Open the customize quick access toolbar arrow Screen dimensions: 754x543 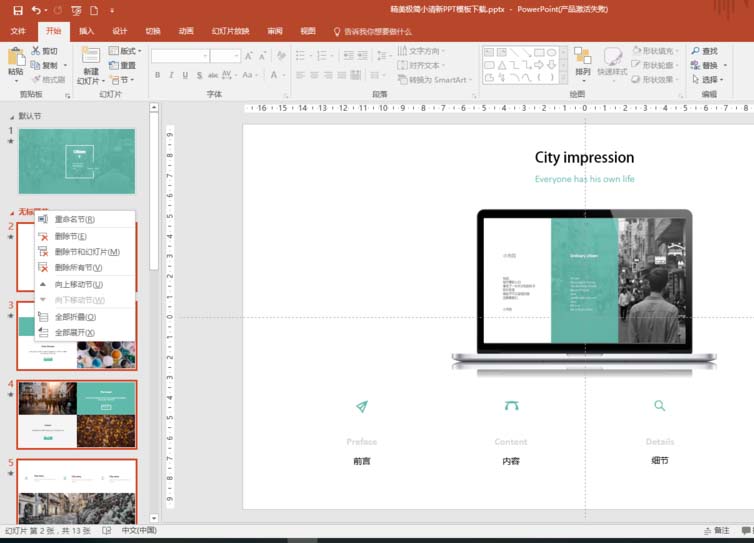click(112, 10)
